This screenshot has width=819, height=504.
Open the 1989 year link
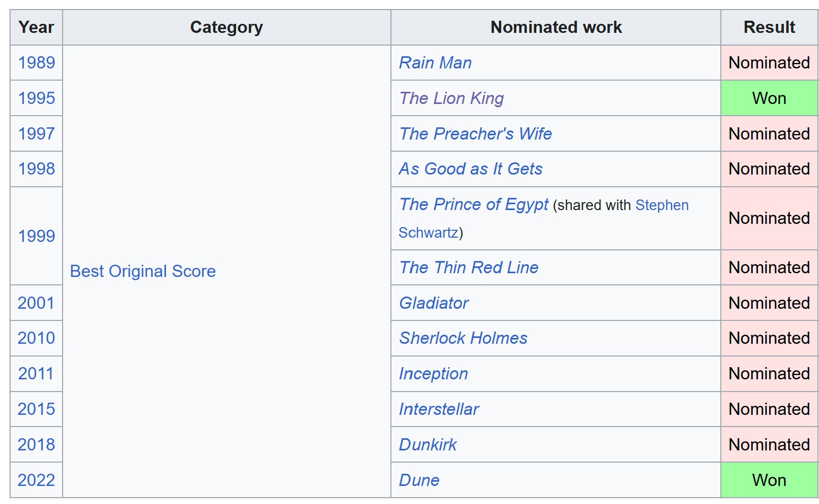[x=37, y=63]
